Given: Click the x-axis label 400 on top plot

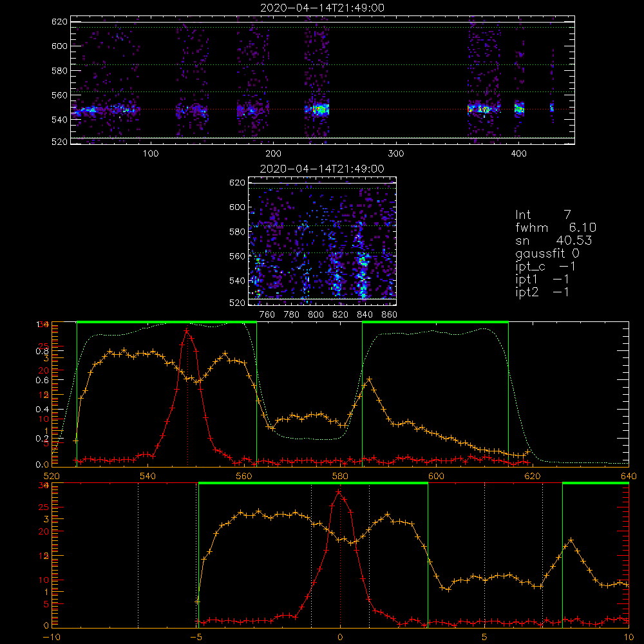Looking at the screenshot, I should coord(518,154).
